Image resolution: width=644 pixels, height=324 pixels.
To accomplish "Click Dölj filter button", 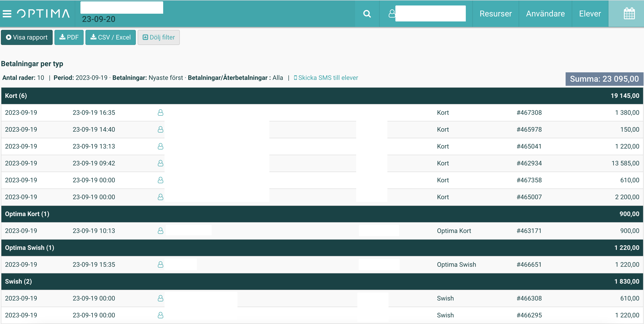I will click(159, 37).
